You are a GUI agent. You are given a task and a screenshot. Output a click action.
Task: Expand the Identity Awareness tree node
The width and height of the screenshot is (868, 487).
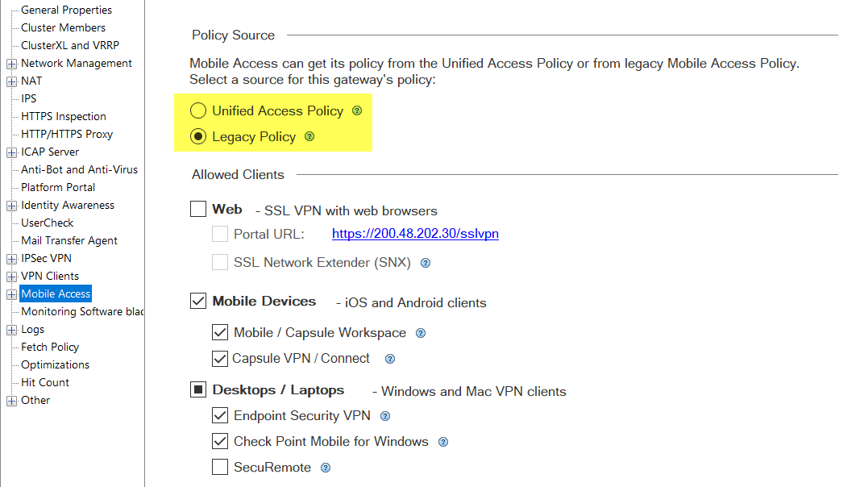(11, 206)
